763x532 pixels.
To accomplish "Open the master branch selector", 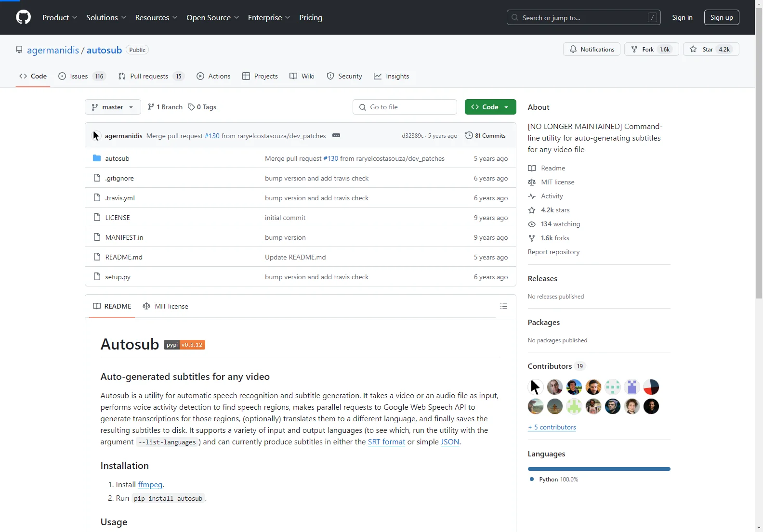I will pyautogui.click(x=113, y=107).
